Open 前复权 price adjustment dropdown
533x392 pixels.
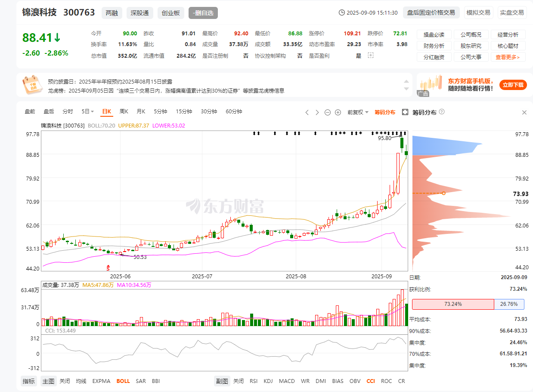[358, 112]
